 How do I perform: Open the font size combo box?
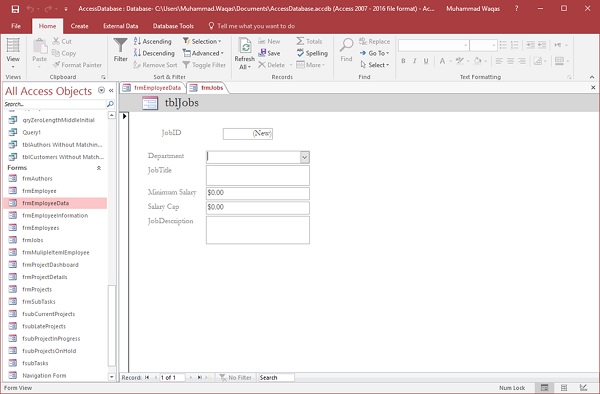tap(483, 45)
